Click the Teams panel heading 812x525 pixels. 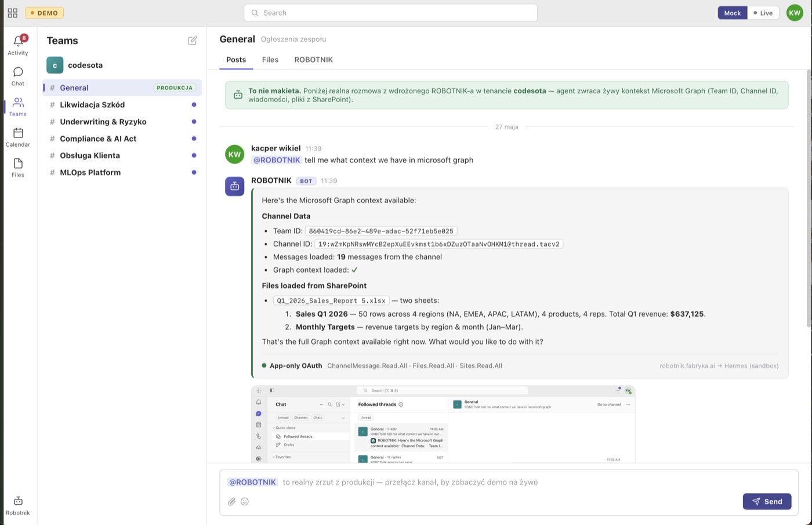click(63, 41)
